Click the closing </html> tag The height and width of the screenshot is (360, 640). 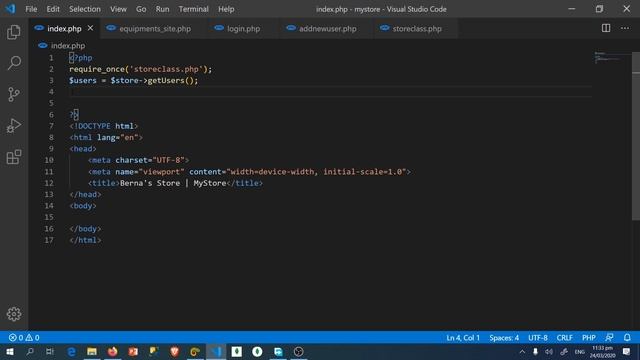pyautogui.click(x=85, y=240)
